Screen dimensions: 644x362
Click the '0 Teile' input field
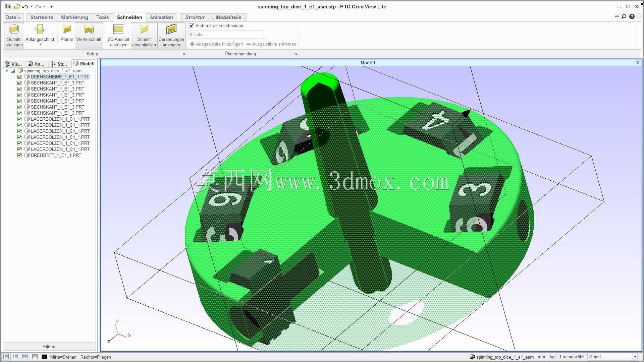[x=227, y=35]
